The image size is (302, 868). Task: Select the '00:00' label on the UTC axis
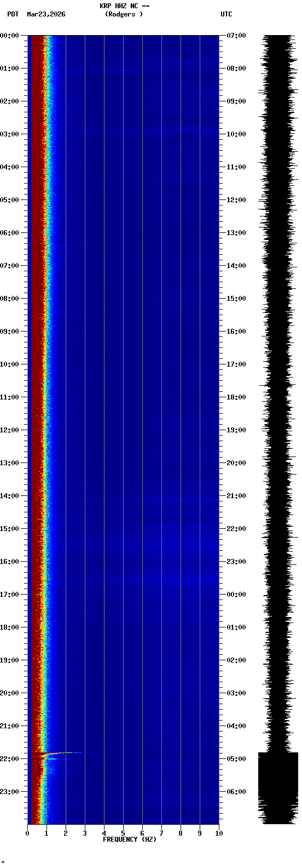click(236, 595)
